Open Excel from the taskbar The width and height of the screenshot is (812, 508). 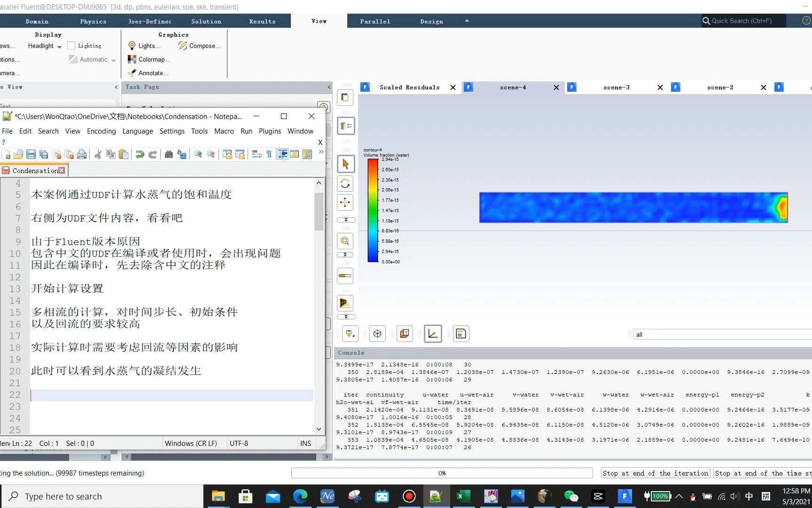463,496
